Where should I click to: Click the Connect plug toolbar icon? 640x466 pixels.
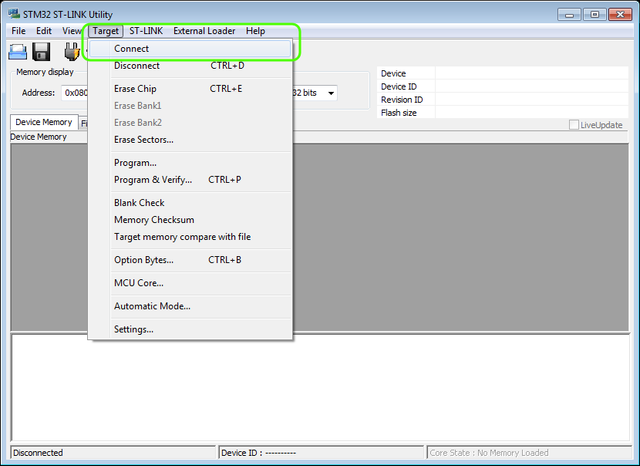point(71,52)
